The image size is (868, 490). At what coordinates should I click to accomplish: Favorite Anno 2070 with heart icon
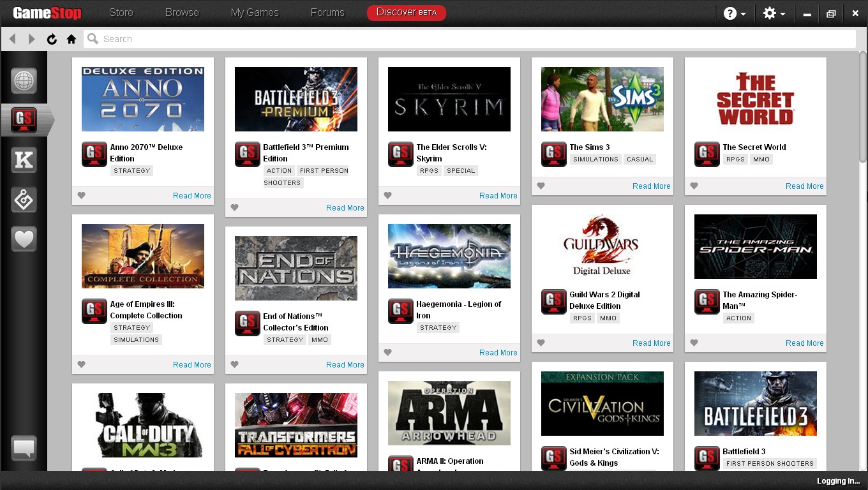pos(81,195)
